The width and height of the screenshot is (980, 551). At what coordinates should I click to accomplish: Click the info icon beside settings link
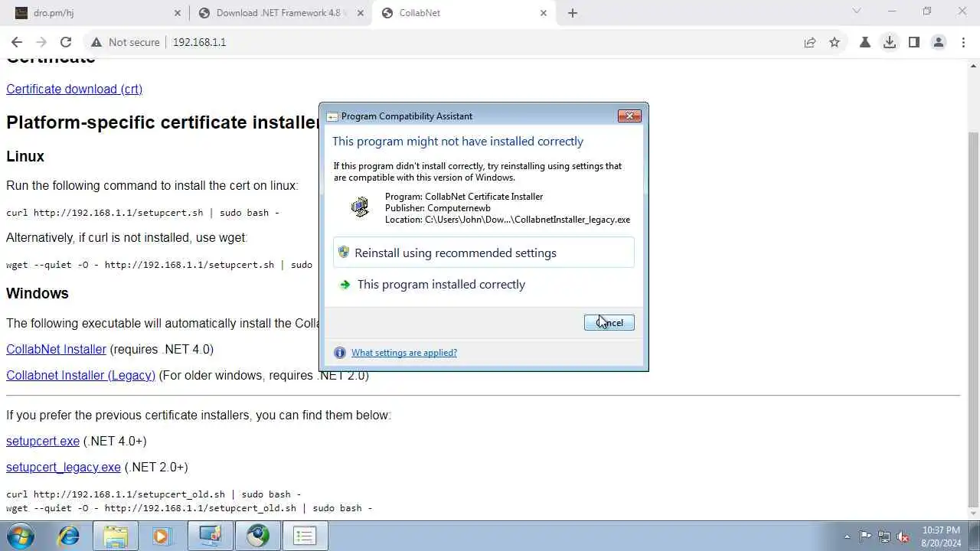(x=340, y=353)
